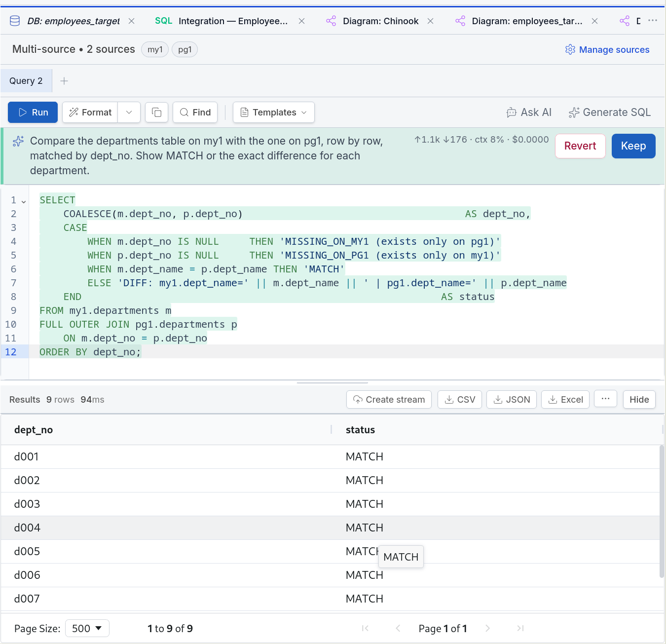Viewport: 666px width, 644px height.
Task: Keep the AI-generated changes
Action: 633,146
